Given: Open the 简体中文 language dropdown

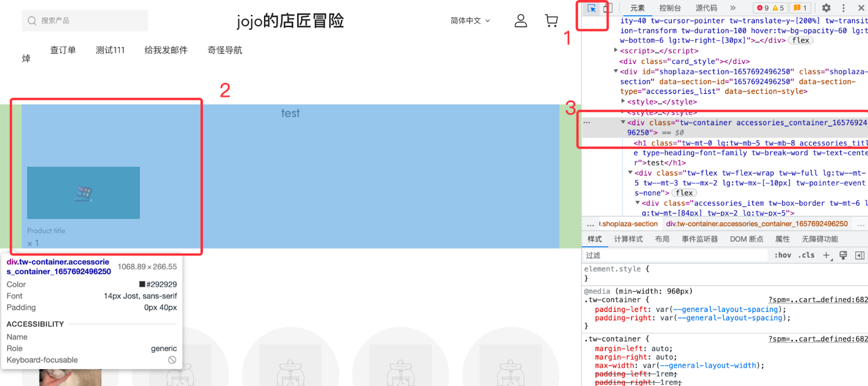Looking at the screenshot, I should [470, 21].
